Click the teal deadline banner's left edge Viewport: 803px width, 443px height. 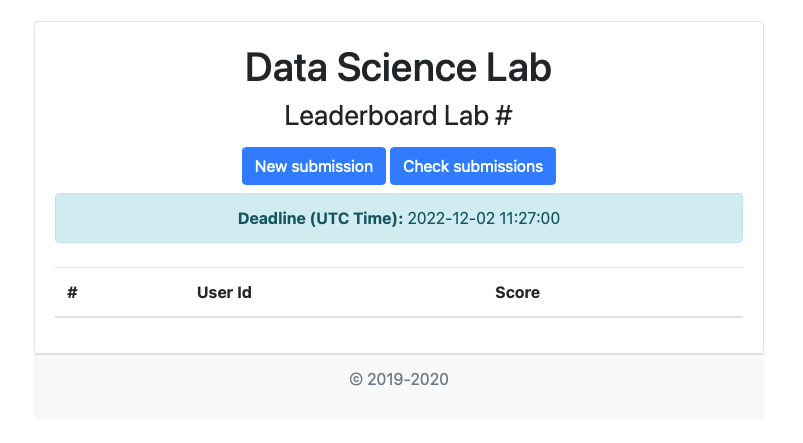(x=64, y=218)
